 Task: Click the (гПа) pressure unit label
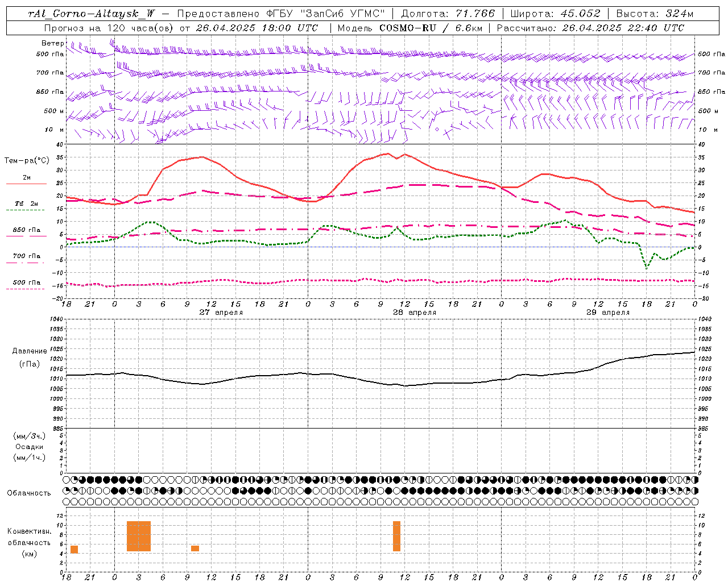coord(30,364)
